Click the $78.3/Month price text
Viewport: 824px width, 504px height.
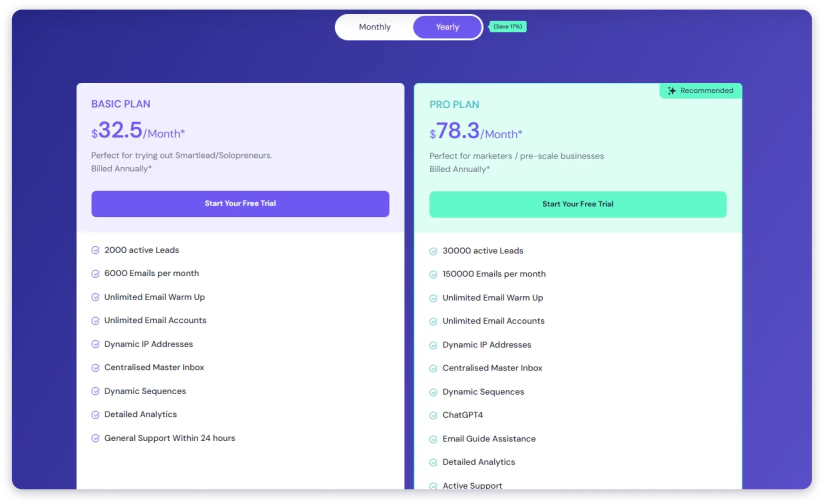(475, 132)
